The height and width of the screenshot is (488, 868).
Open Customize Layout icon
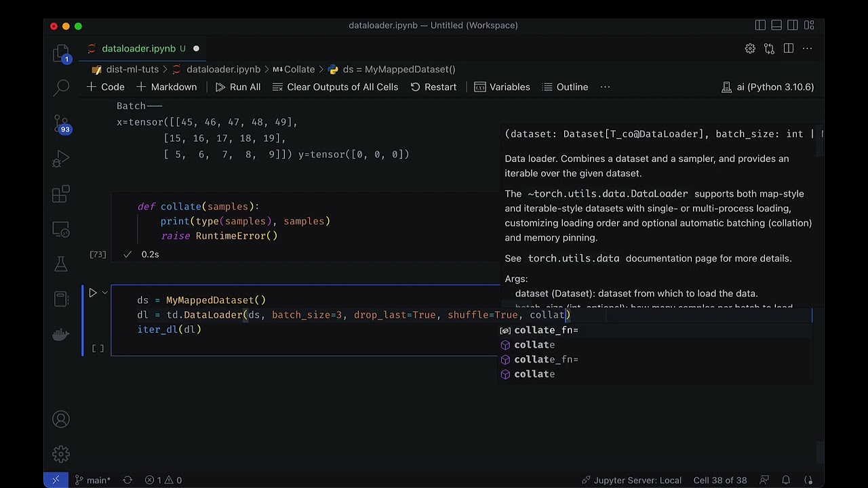coord(809,25)
